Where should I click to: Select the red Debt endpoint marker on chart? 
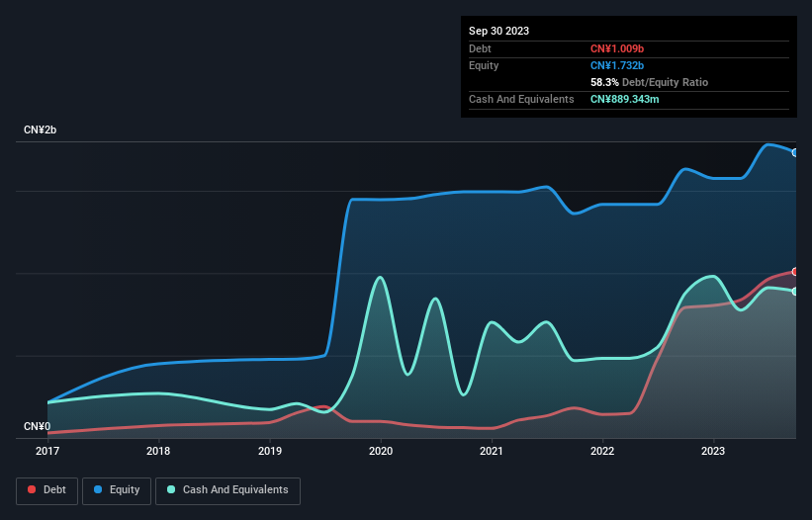point(794,271)
